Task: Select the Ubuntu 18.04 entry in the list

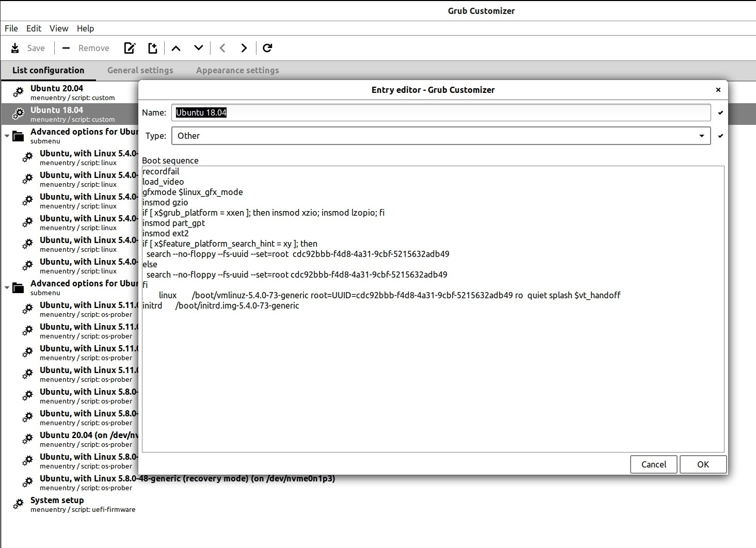Action: 70,114
